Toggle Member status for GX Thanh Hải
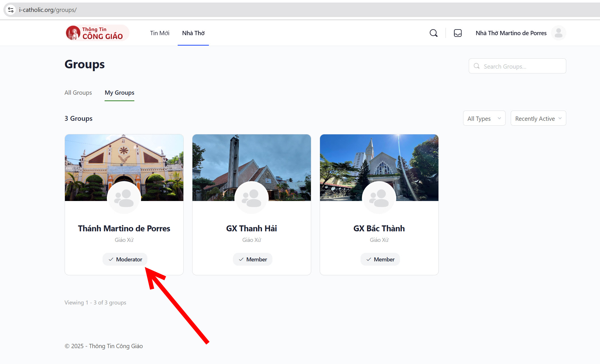The width and height of the screenshot is (600, 364). coord(252,259)
